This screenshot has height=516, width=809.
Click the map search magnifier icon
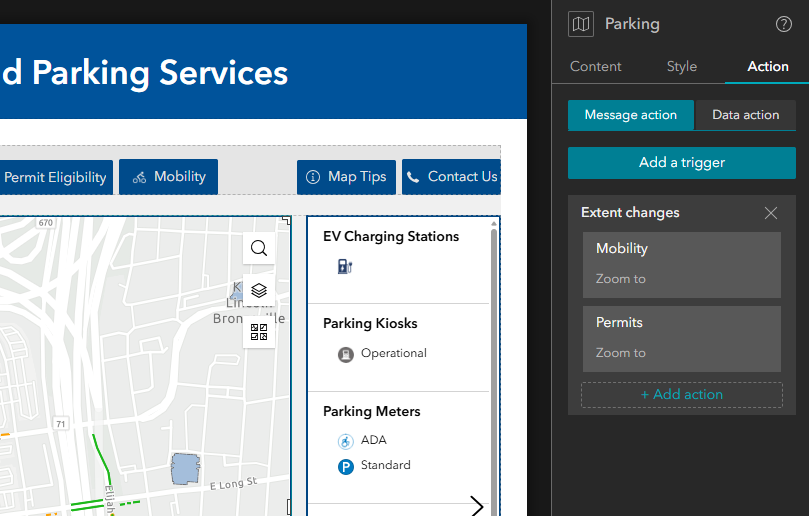pos(259,249)
